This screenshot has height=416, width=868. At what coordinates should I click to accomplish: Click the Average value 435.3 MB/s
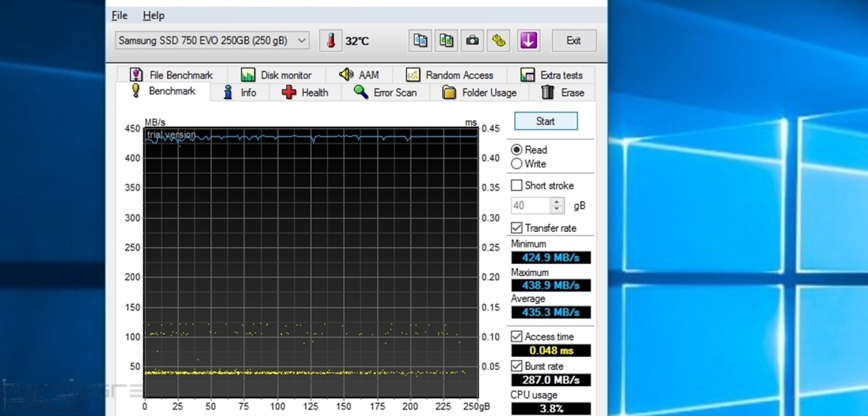point(551,312)
